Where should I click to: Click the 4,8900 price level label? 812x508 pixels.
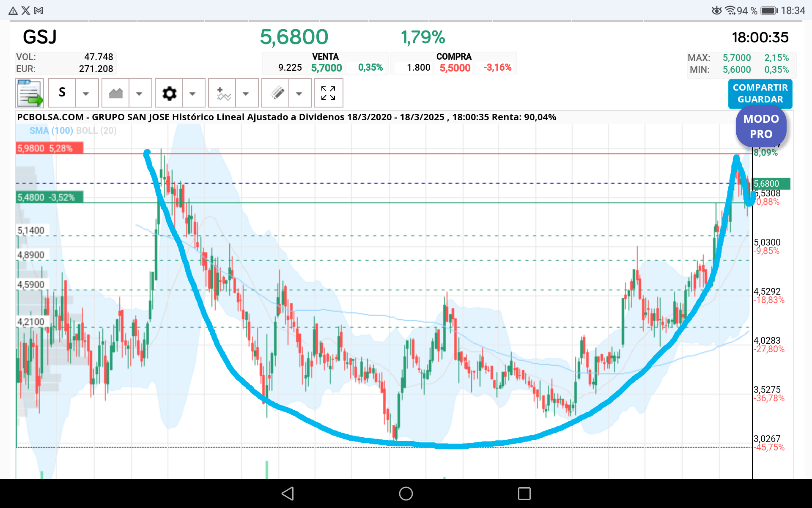[31, 255]
